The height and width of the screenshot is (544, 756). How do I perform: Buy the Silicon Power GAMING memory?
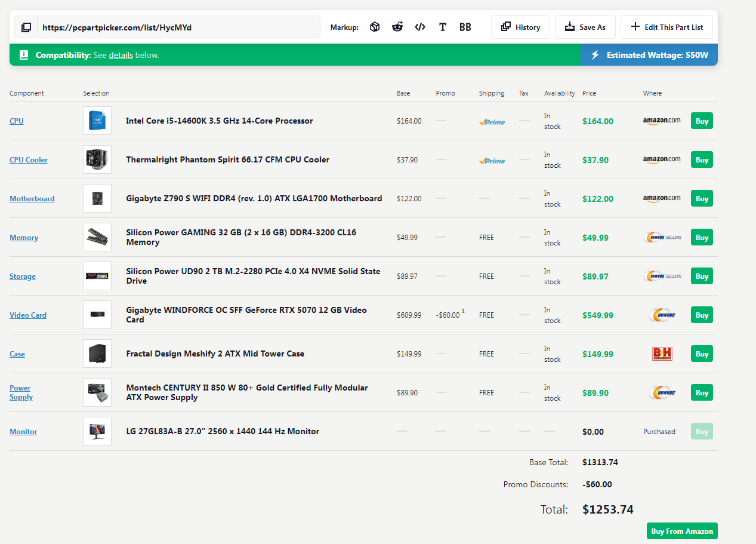702,237
